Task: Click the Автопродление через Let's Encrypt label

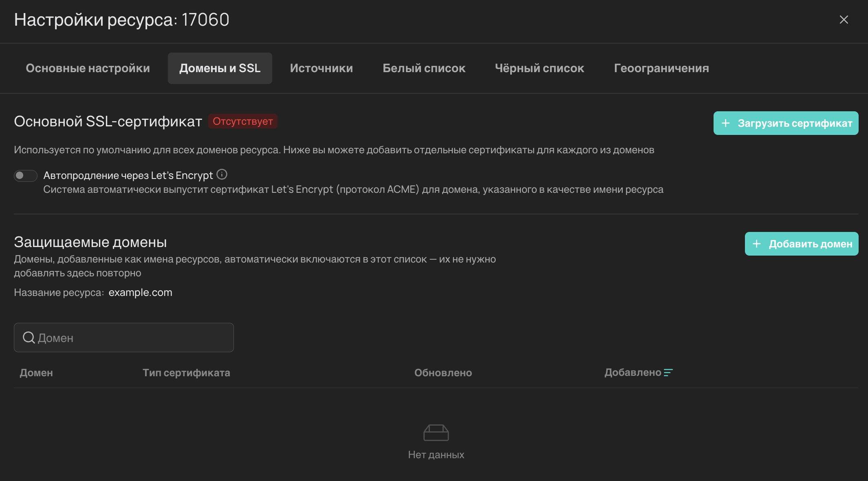Action: point(128,175)
